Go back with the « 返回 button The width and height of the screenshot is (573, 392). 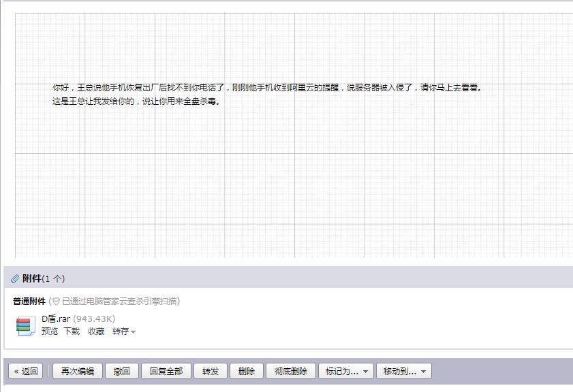pos(26,371)
